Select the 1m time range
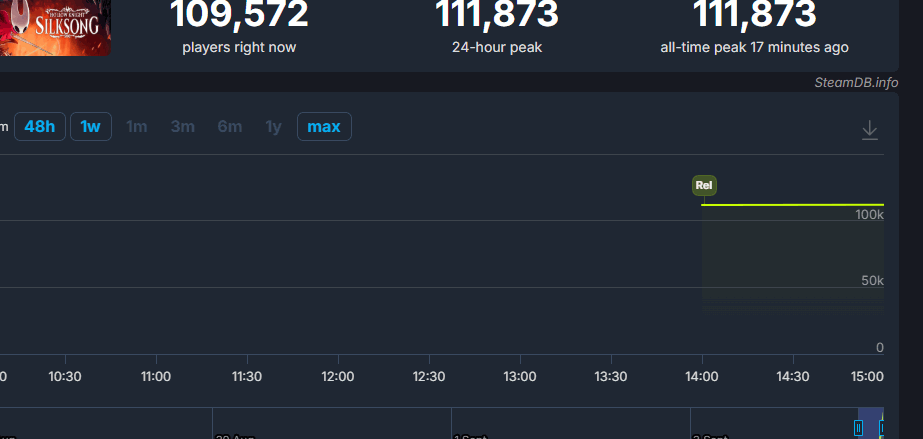This screenshot has width=923, height=439. pyautogui.click(x=137, y=127)
